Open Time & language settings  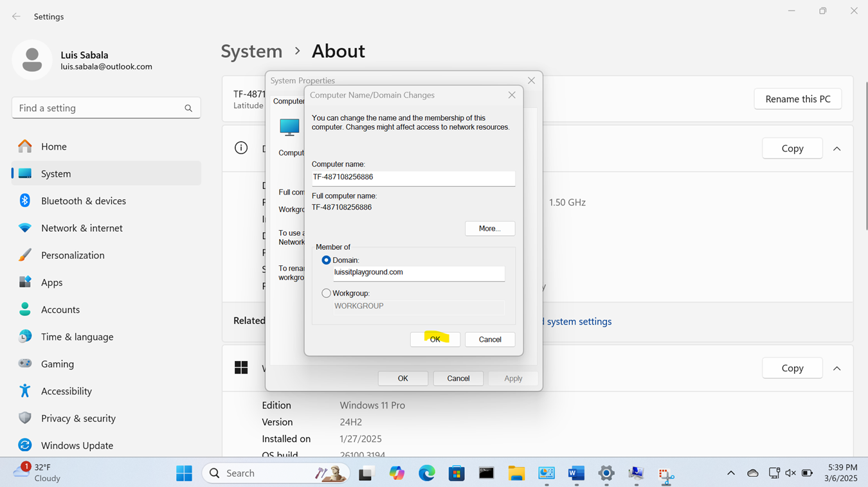106,337
